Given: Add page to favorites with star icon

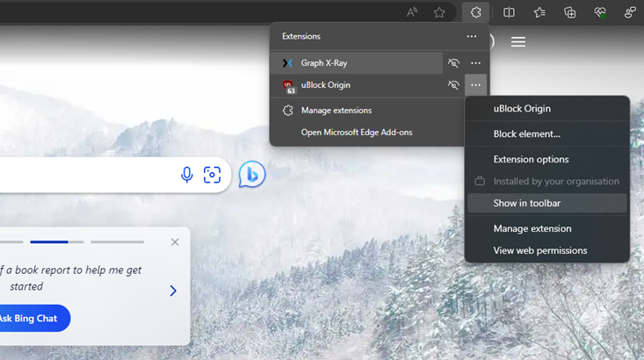Looking at the screenshot, I should click(439, 12).
